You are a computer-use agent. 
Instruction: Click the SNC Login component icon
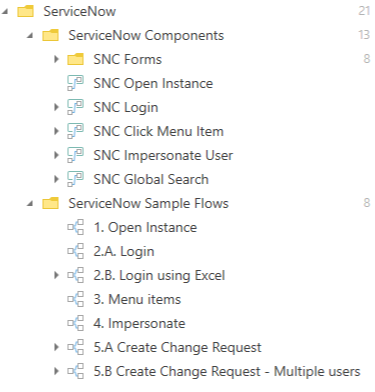pyautogui.click(x=76, y=107)
